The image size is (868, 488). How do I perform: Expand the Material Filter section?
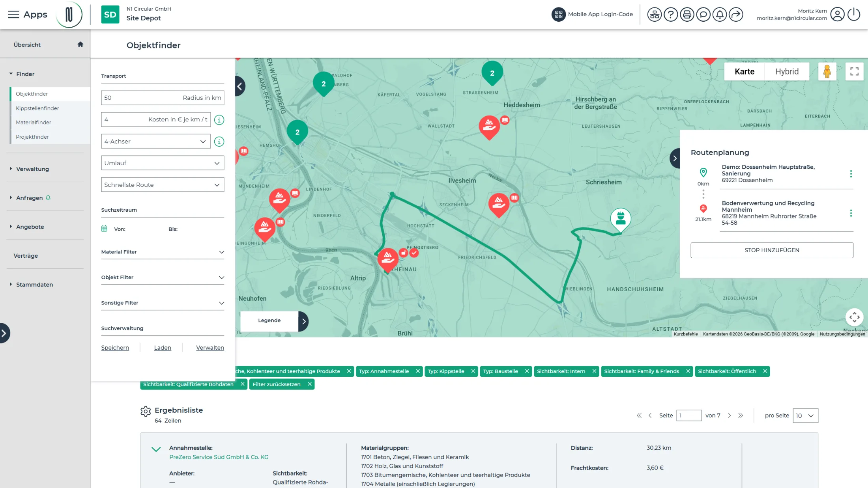point(163,252)
